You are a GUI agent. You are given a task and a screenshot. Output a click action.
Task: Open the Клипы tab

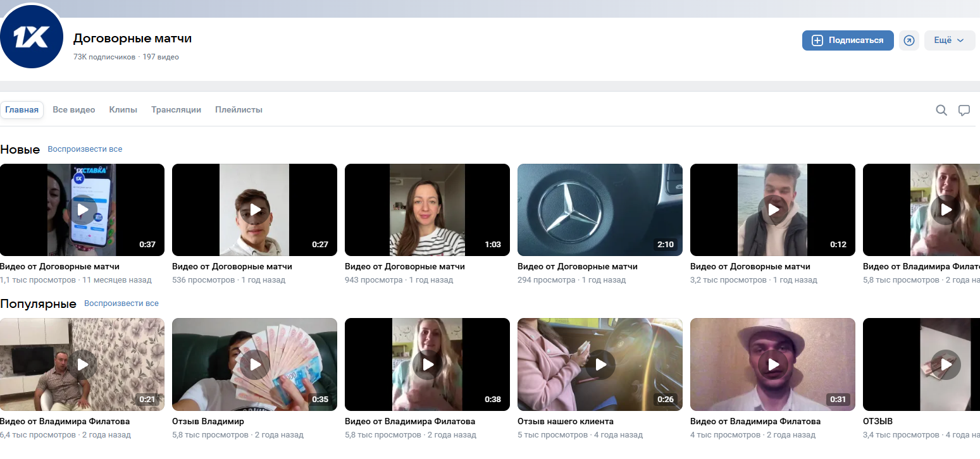point(123,110)
